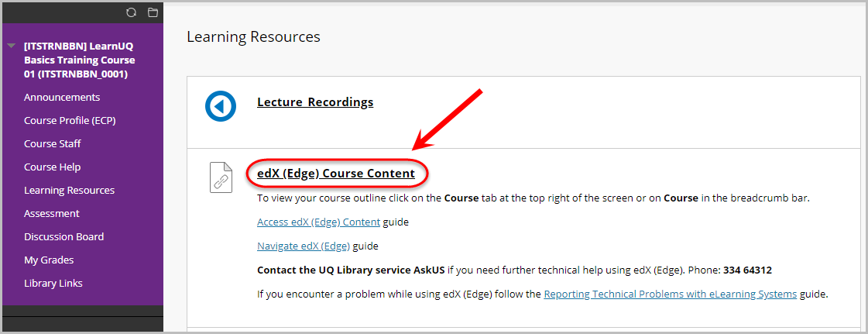Open the Access edX (Edge) Content guide

pos(318,222)
